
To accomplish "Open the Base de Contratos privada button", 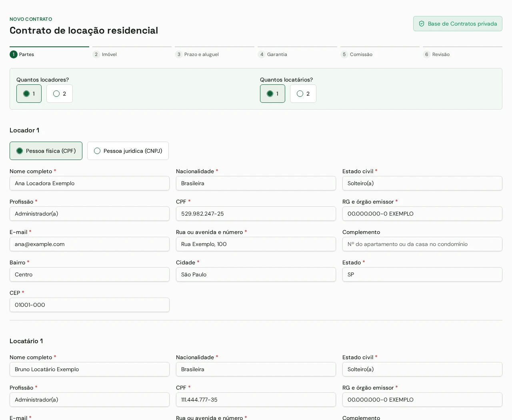I will [458, 24].
